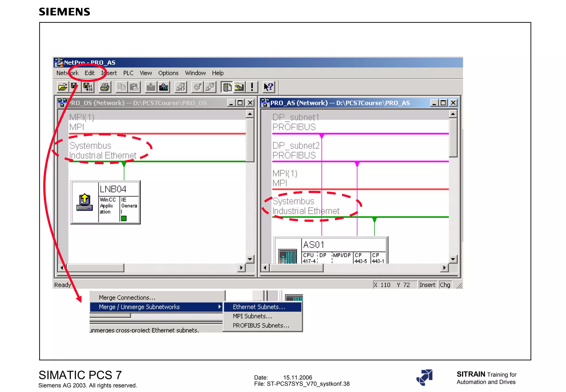Click PRO_OS vertical scrollbar up arrow
566x392 pixels.
coord(250,114)
